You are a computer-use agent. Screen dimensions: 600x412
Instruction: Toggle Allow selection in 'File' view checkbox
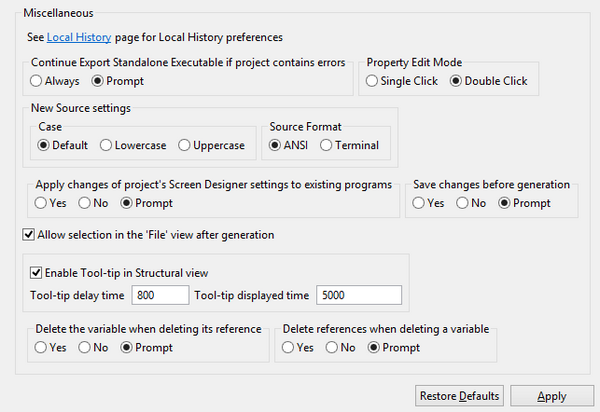[28, 235]
